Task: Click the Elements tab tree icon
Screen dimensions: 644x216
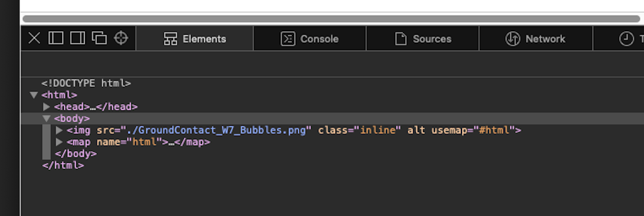Action: click(170, 39)
